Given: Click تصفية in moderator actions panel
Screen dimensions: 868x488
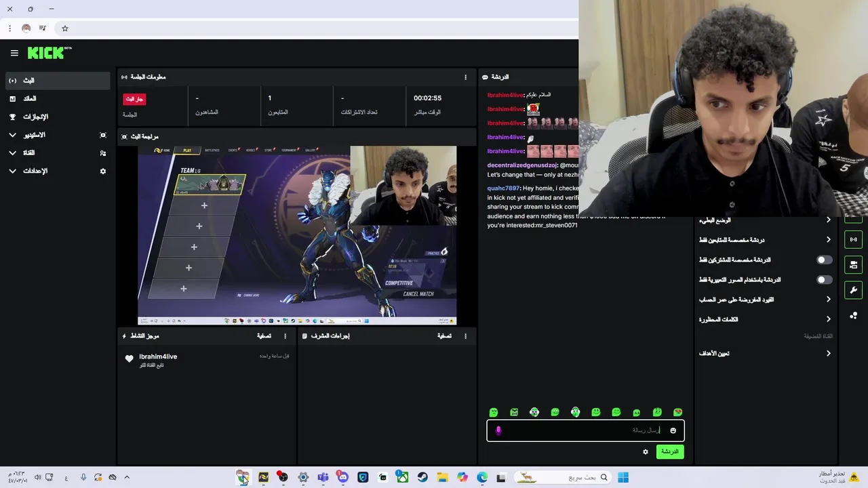Looking at the screenshot, I should tap(444, 336).
